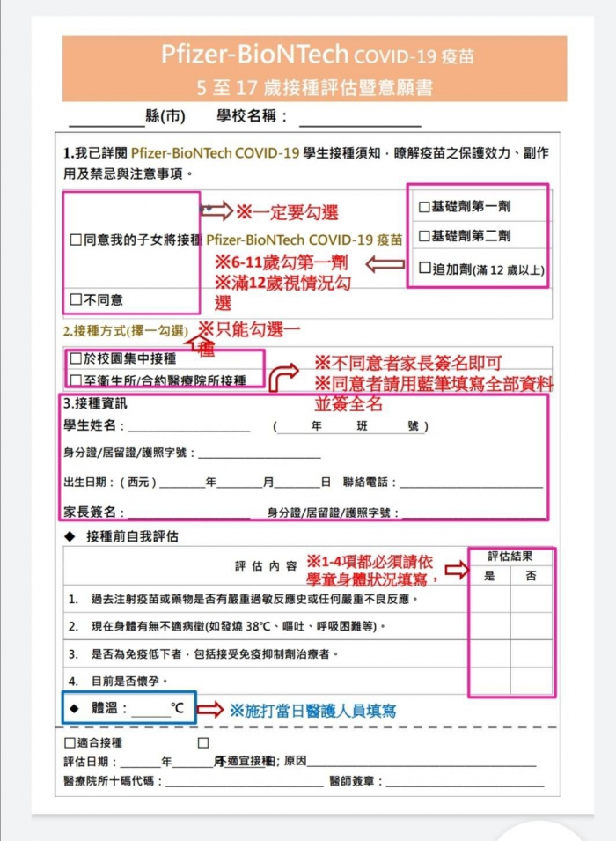Select the 於校園集中接種 checkbox

click(76, 358)
